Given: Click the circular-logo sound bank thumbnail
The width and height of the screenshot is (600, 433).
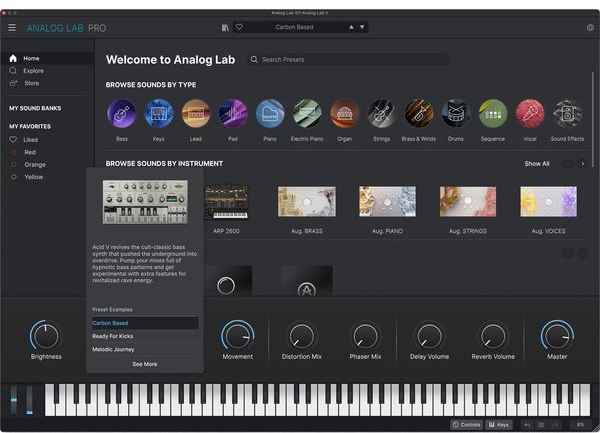Looking at the screenshot, I should click(x=226, y=281).
